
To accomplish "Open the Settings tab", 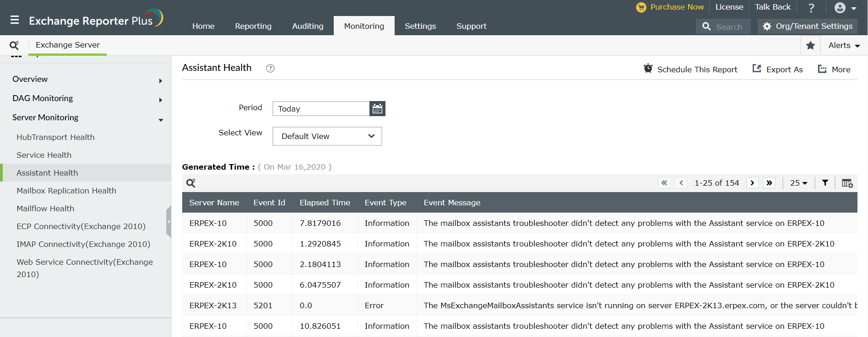I will (x=420, y=26).
